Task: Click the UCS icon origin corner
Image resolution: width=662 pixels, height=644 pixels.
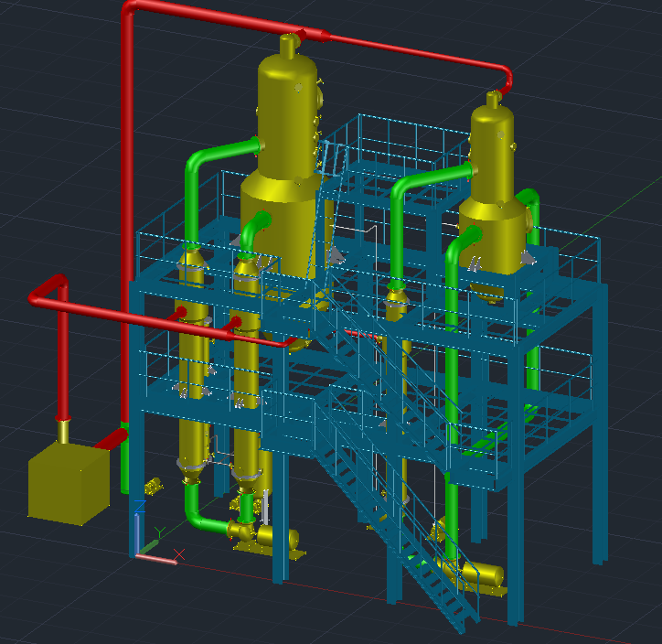Action: click(x=137, y=556)
